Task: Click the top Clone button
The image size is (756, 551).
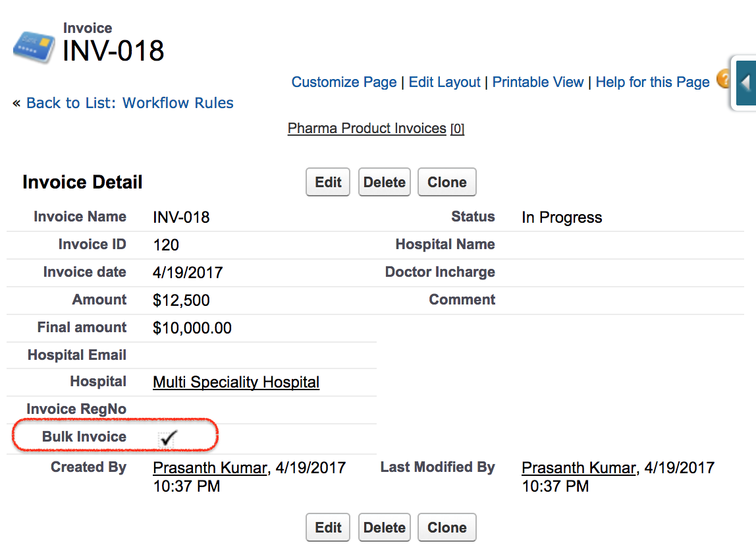Action: pyautogui.click(x=447, y=182)
